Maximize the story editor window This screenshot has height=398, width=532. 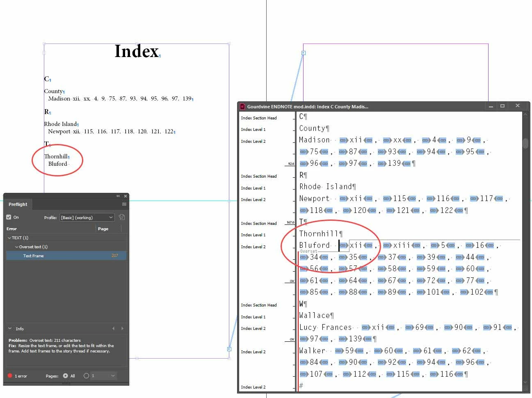coord(502,106)
